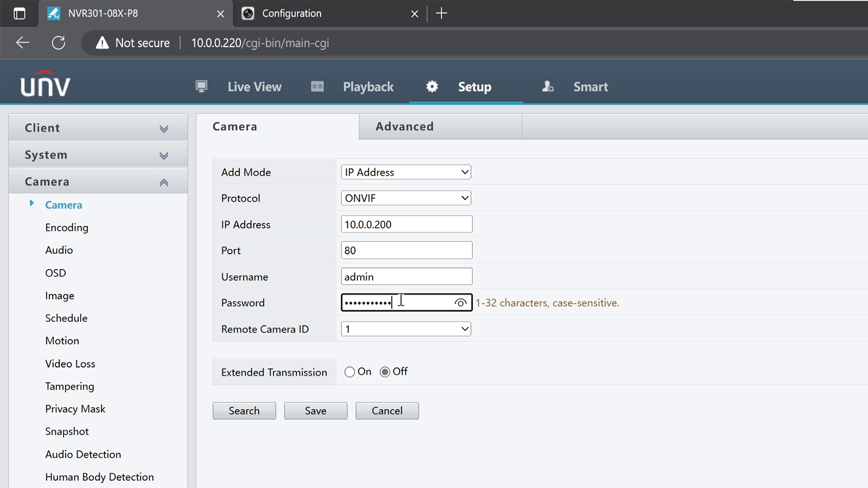
Task: Click the Setup gear icon
Action: (x=432, y=86)
